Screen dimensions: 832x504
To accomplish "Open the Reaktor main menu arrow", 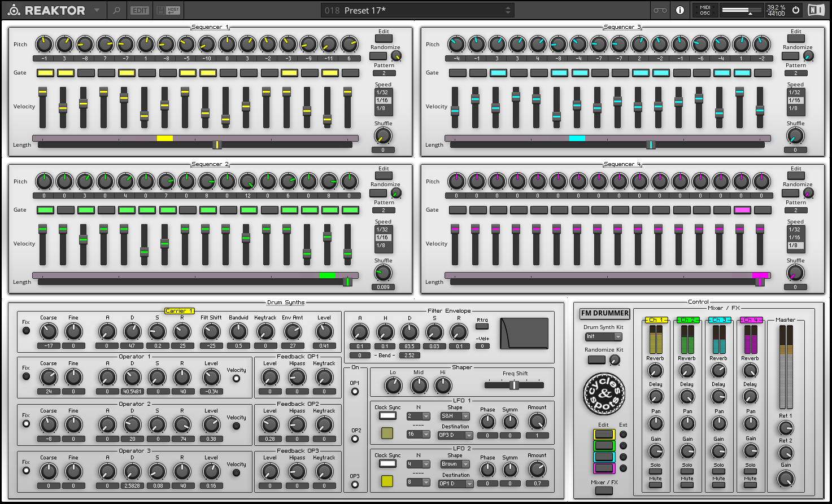I will pyautogui.click(x=97, y=10).
